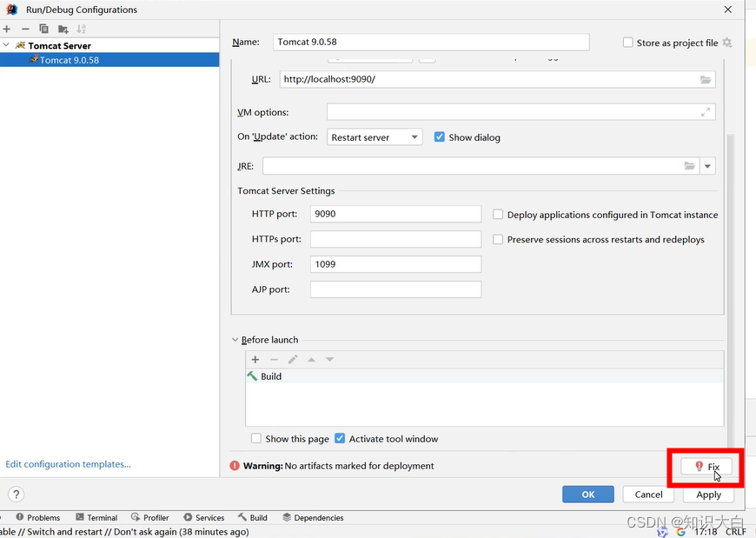
Task: Enable Deploy applications configured in Tomcat instance
Action: (x=498, y=215)
